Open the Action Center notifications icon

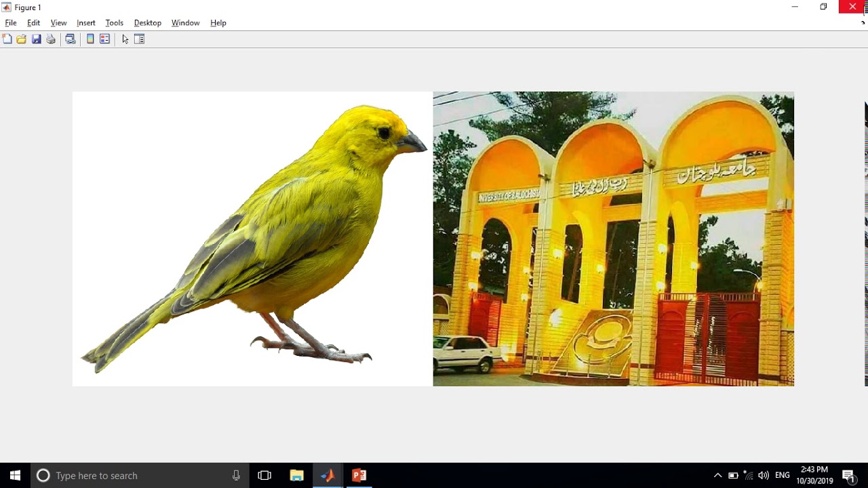tap(848, 476)
